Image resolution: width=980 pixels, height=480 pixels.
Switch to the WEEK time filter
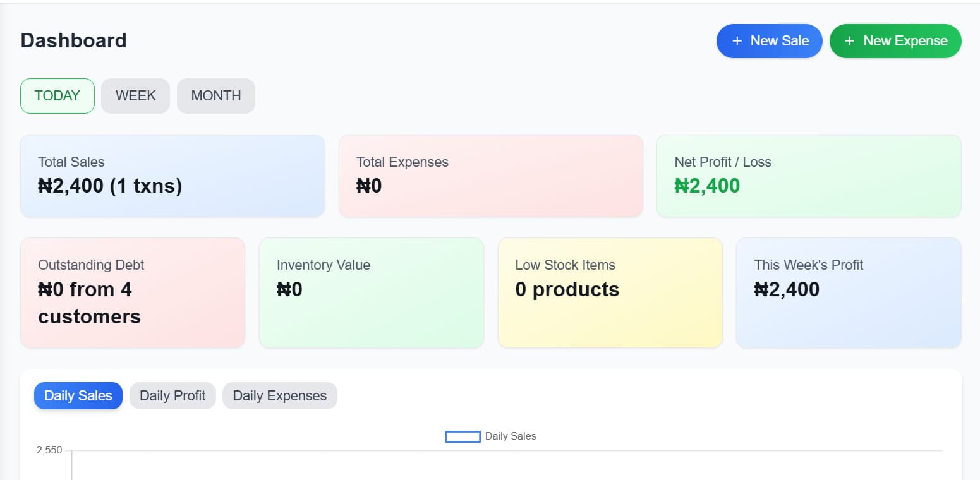(x=135, y=95)
